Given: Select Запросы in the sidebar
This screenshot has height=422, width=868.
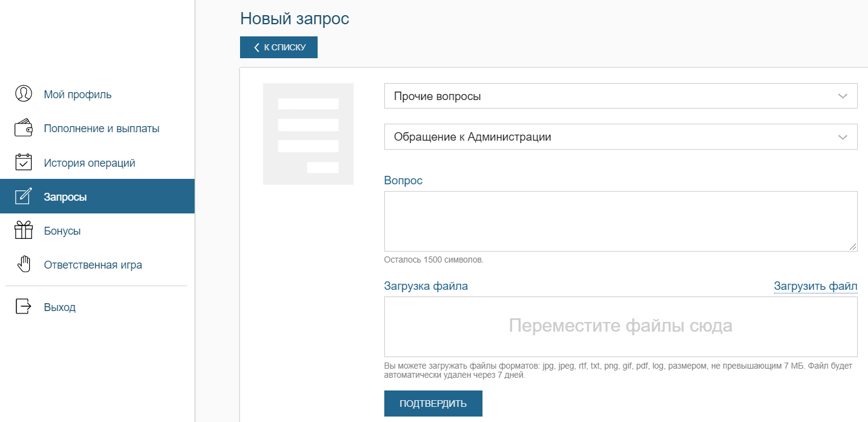Looking at the screenshot, I should tap(97, 196).
